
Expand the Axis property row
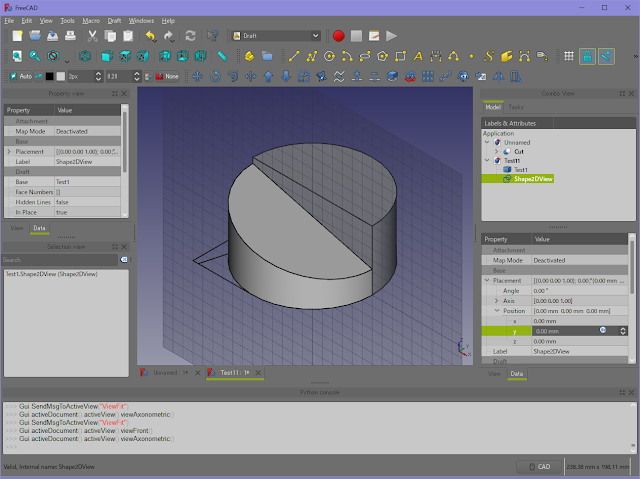tap(496, 300)
